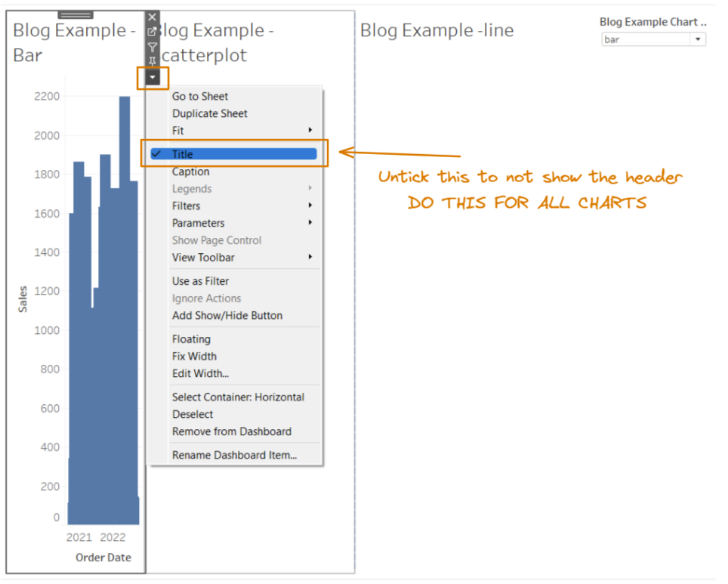This screenshot has width=728, height=584.
Task: Enable Use as Filter in menu
Action: tap(200, 281)
